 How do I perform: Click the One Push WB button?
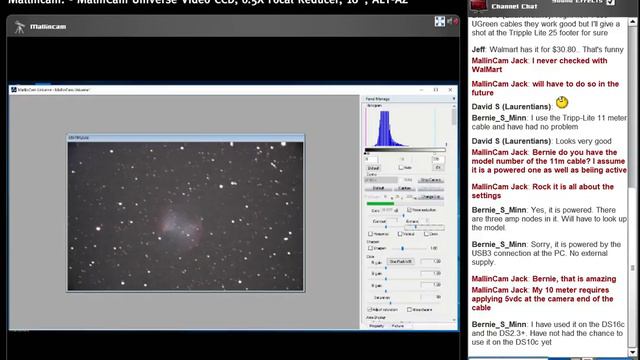point(401,261)
